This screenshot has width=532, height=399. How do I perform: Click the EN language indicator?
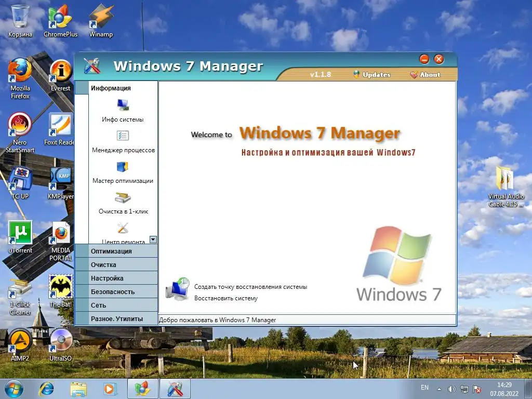click(424, 388)
